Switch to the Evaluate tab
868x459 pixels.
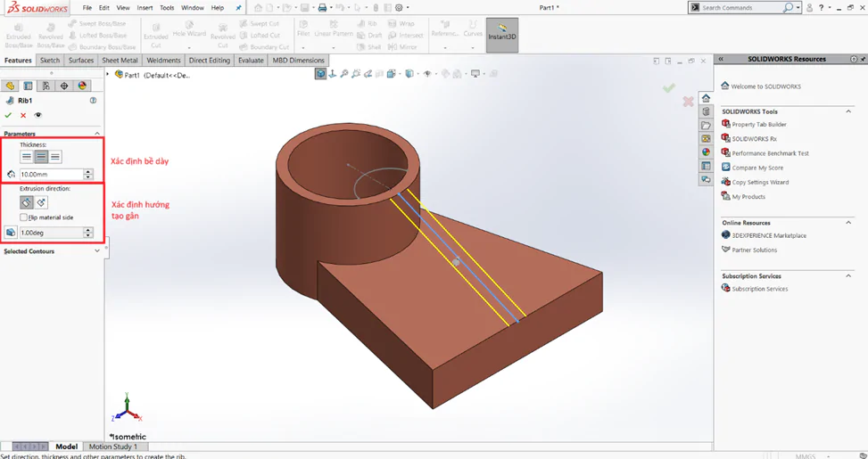(x=251, y=61)
